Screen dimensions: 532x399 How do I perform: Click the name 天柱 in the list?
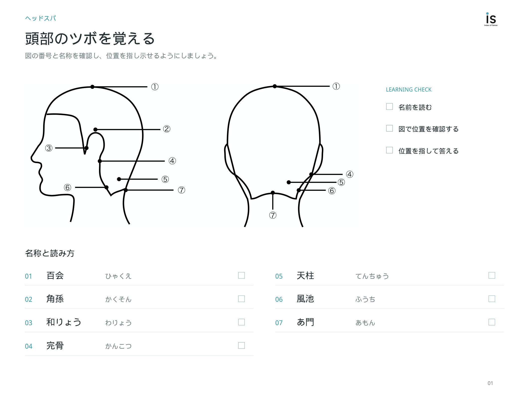click(305, 276)
